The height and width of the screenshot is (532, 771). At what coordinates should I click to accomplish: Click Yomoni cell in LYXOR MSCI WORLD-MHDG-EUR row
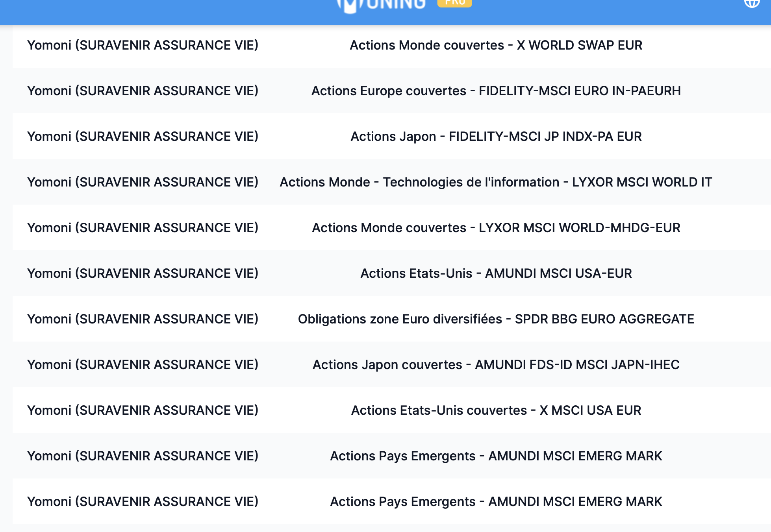pos(143,228)
